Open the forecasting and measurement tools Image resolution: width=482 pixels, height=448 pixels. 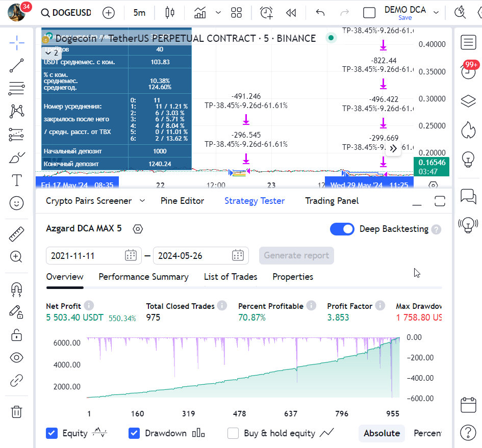17,134
